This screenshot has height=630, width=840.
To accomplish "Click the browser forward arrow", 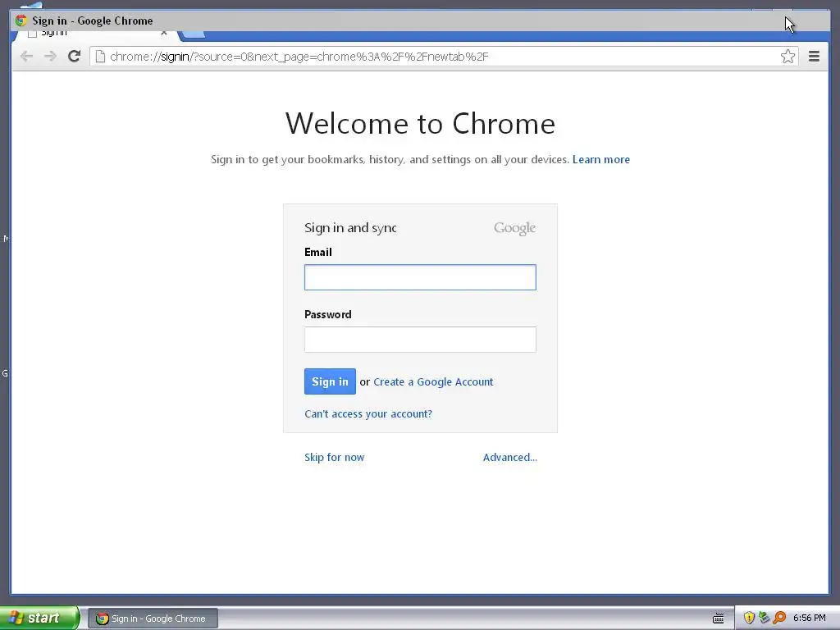I will 50,57.
